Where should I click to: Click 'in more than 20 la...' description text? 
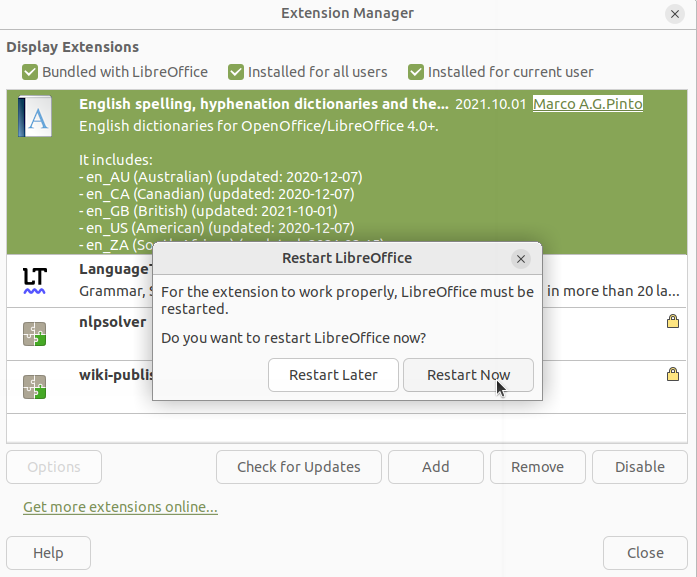click(x=613, y=291)
